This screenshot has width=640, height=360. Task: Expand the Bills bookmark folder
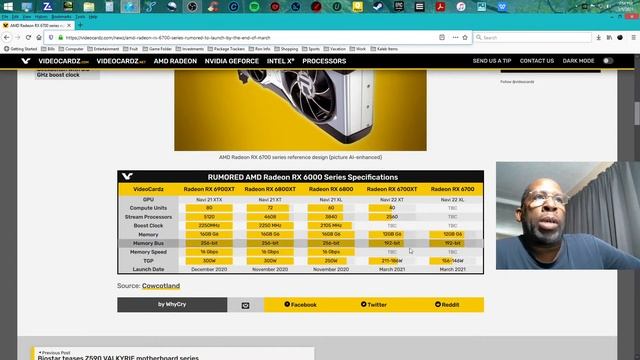[48, 49]
